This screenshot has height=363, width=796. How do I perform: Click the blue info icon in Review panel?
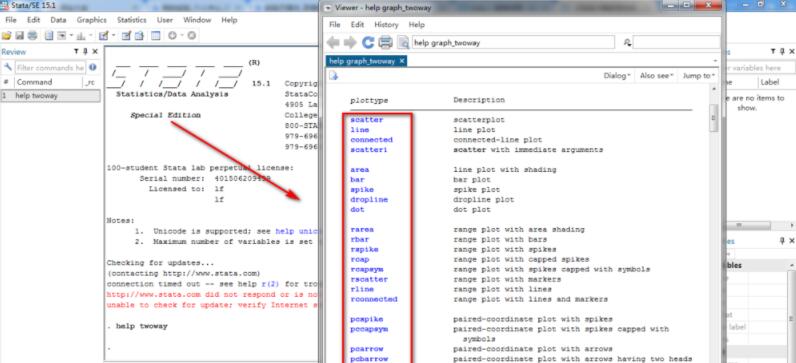coord(93,67)
